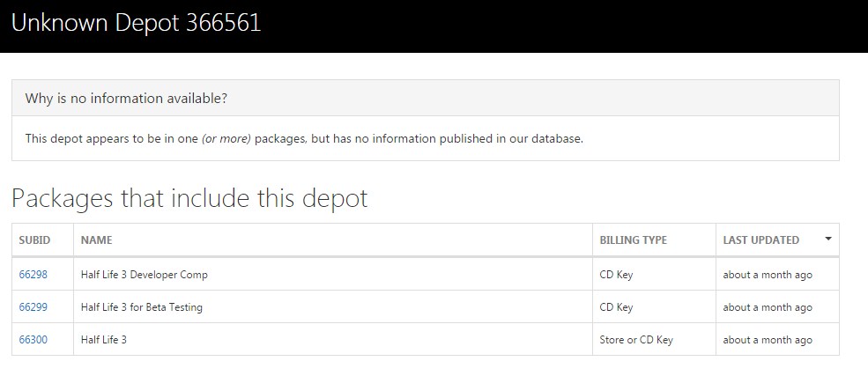Open SubID link 66298
The height and width of the screenshot is (376, 868).
33,274
